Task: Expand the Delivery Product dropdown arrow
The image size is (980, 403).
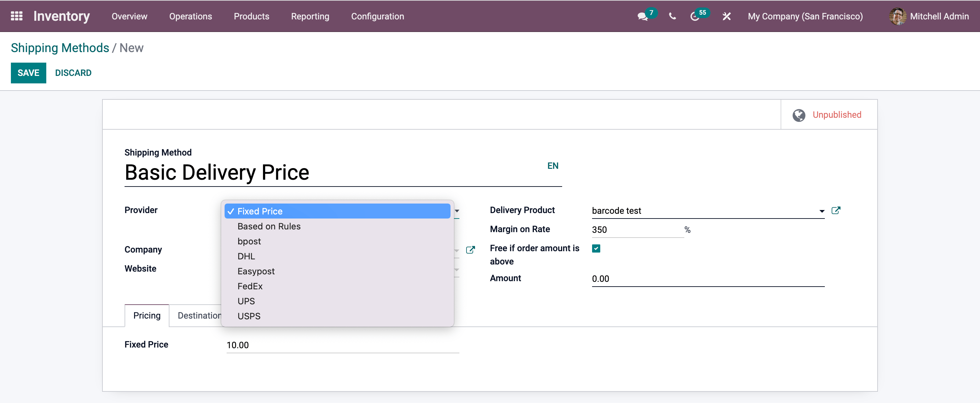Action: pos(821,211)
